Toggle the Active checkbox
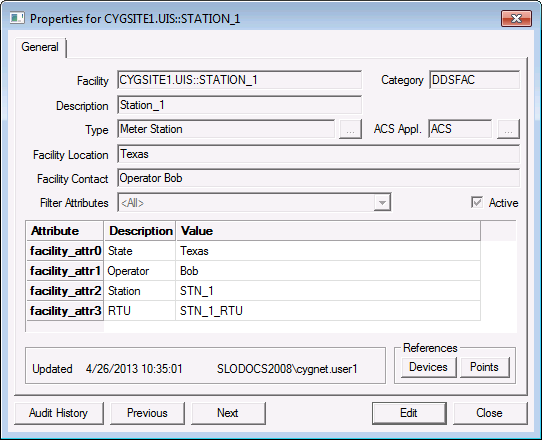Screen dimensions: 542x440 [x=477, y=202]
